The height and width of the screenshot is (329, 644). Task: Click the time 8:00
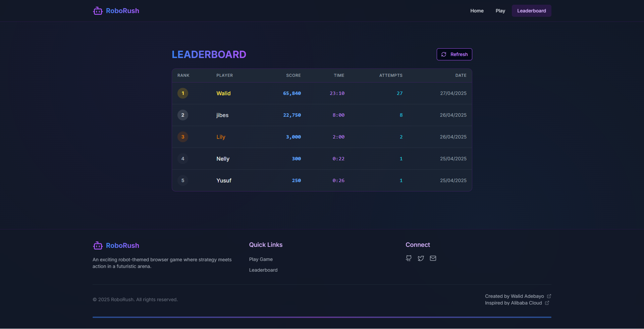(x=338, y=115)
